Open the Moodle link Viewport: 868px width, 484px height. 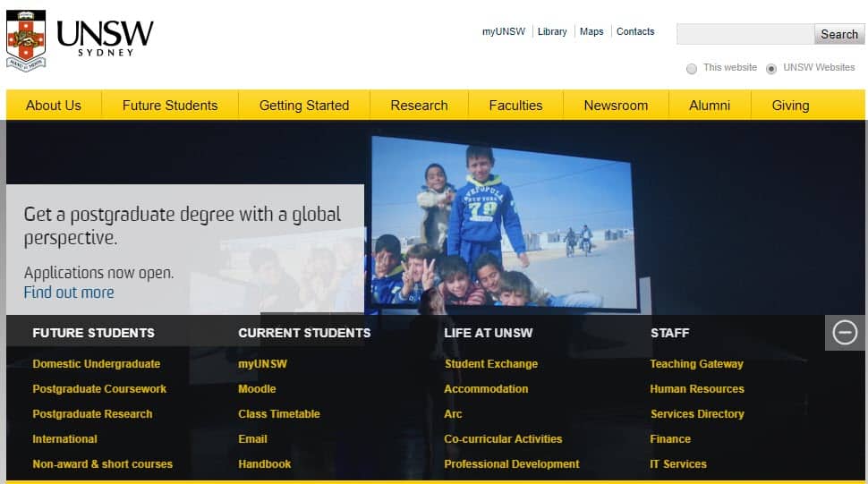click(257, 389)
